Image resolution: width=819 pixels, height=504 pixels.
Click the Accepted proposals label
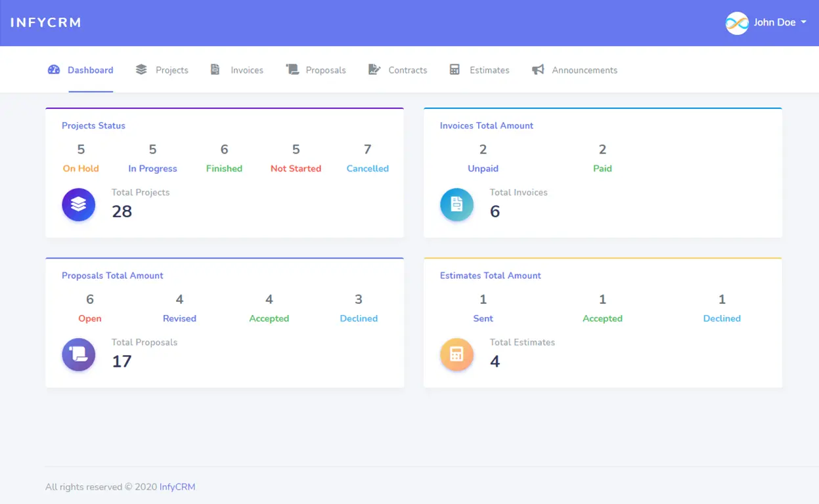269,318
